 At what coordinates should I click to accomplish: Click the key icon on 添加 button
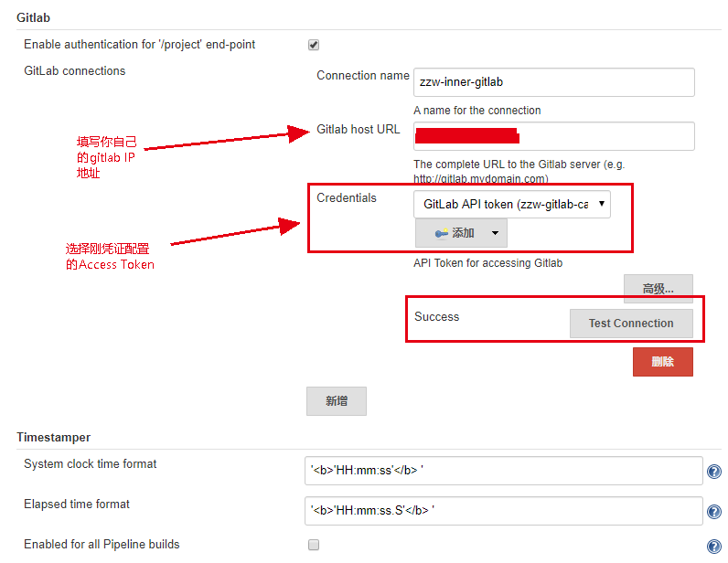point(441,233)
